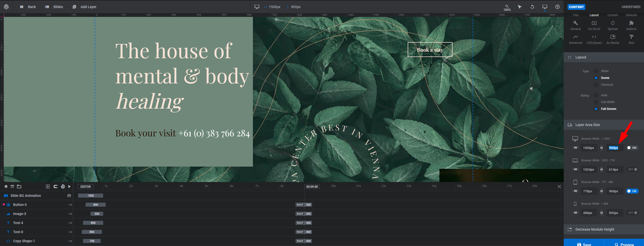Close the timeline panel
The image size is (644, 246).
[559, 187]
